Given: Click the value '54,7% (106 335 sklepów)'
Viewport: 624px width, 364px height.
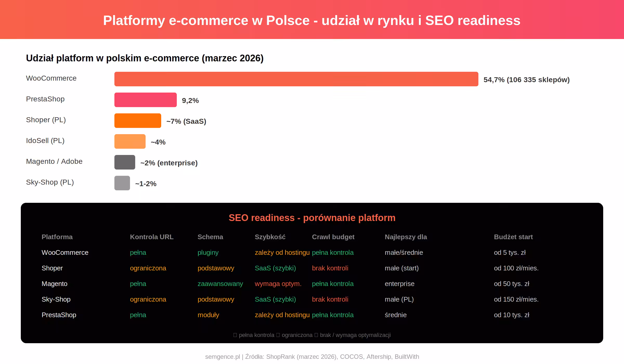Looking at the screenshot, I should 526,80.
